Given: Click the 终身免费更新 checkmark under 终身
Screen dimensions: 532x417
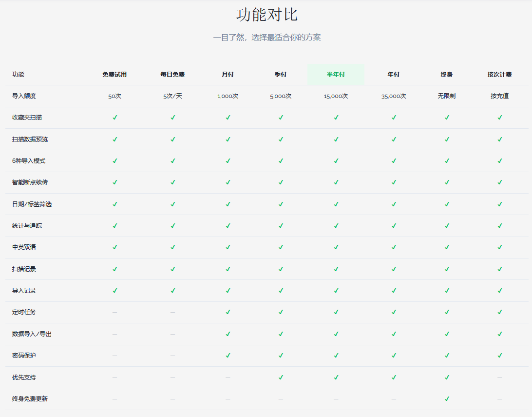Looking at the screenshot, I should pyautogui.click(x=447, y=398).
